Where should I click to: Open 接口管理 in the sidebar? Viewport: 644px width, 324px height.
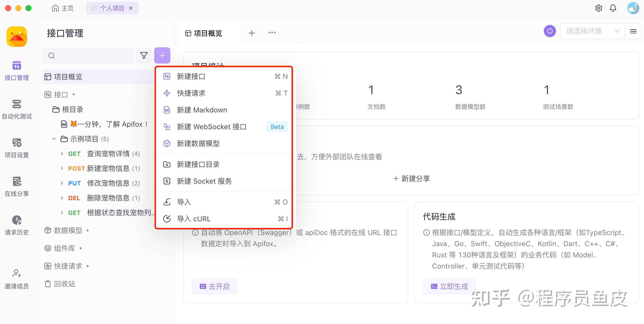point(17,70)
